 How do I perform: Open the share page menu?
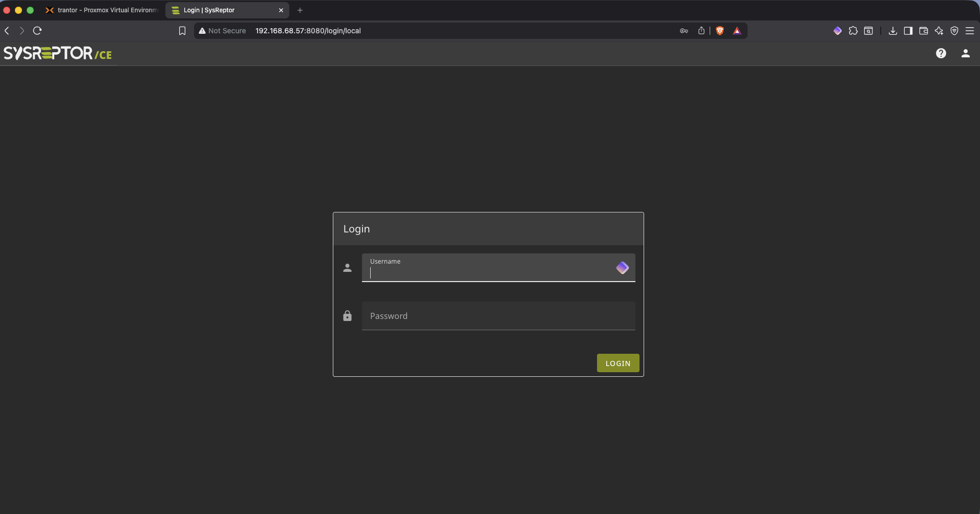(x=701, y=31)
